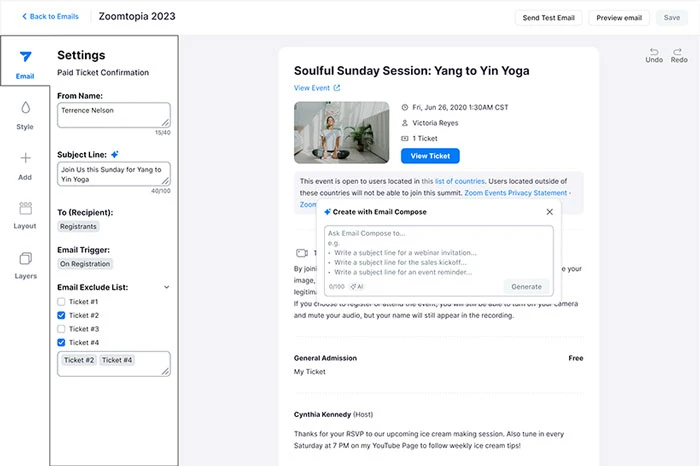Click the AI sparkle beside Subject Line

click(116, 155)
